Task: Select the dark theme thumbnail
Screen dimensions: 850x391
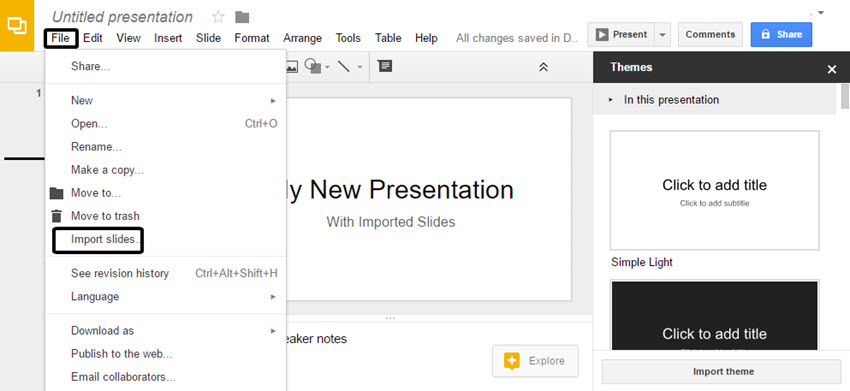Action: coord(714,315)
